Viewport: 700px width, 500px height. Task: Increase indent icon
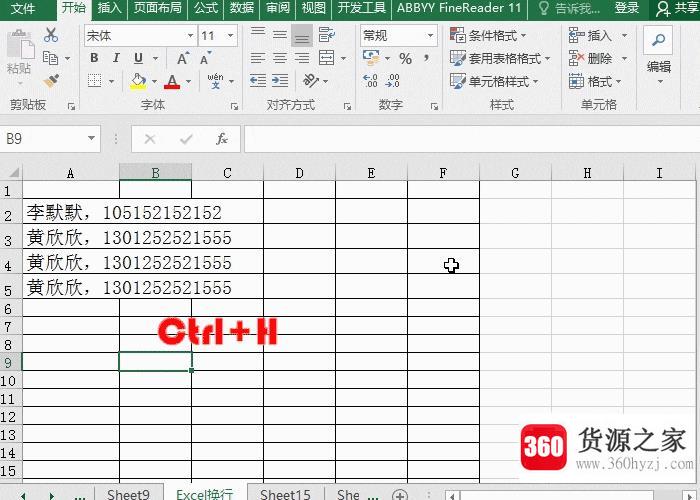coord(280,81)
